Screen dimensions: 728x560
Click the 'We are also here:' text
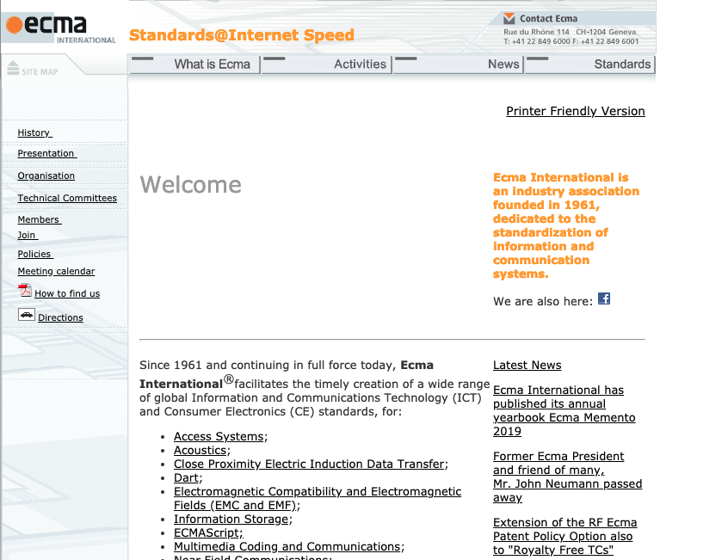(x=543, y=302)
